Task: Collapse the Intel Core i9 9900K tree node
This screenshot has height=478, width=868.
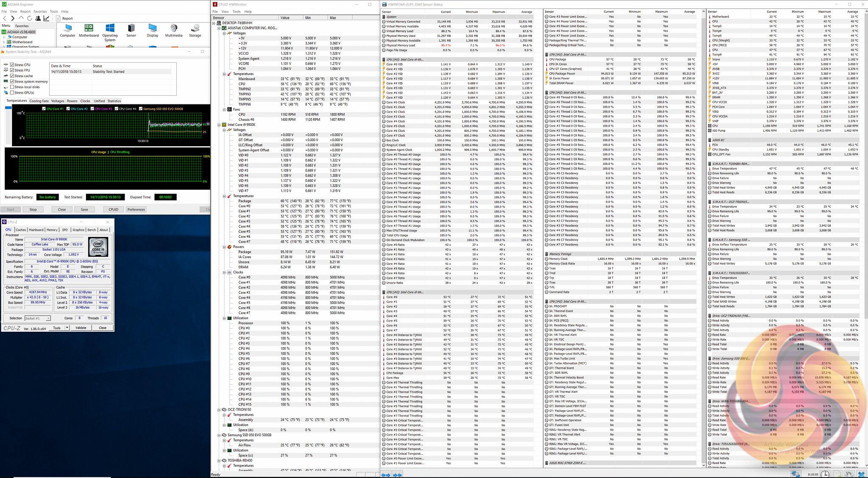Action: pyautogui.click(x=219, y=125)
